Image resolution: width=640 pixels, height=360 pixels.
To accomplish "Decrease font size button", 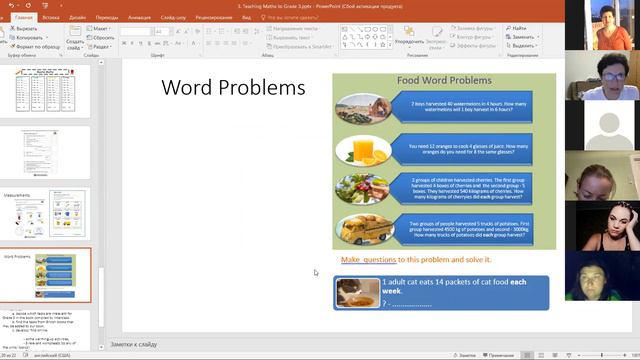I will [x=187, y=31].
